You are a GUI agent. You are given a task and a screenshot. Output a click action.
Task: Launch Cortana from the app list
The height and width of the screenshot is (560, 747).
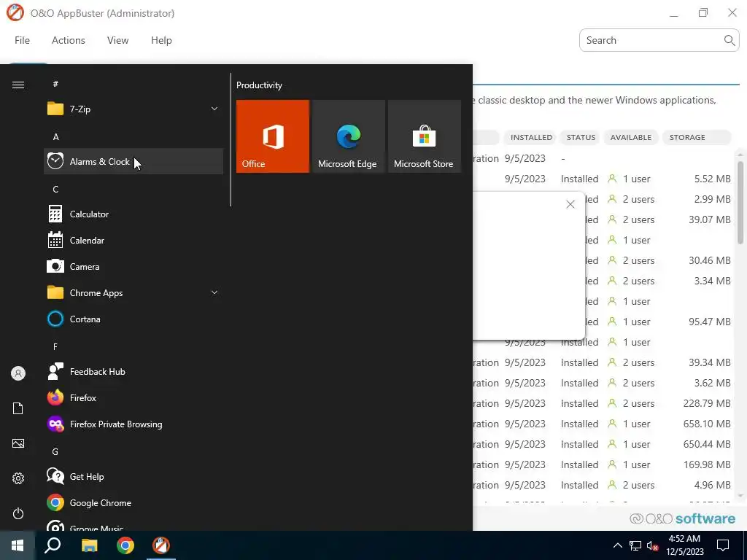[133, 319]
